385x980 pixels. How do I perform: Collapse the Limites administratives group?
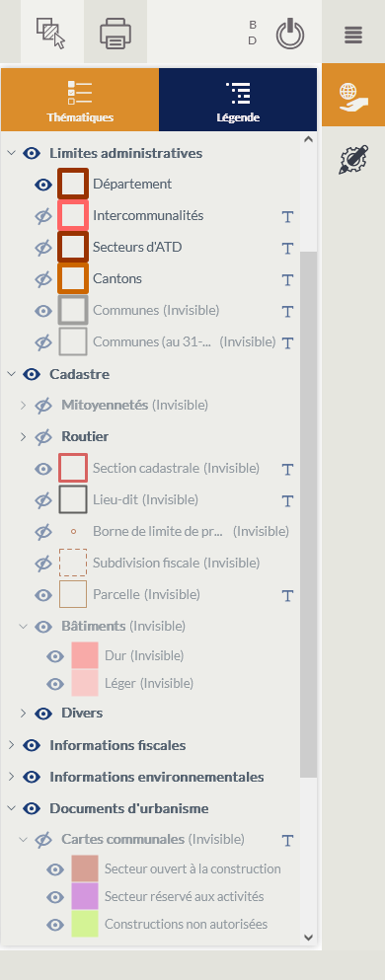tap(11, 153)
